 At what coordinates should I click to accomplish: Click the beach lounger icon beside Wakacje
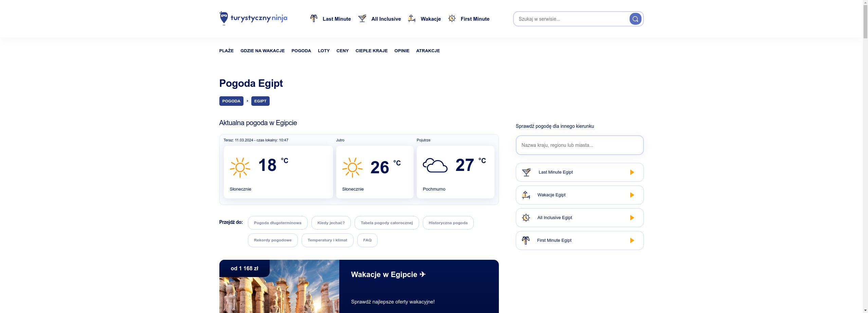point(412,19)
